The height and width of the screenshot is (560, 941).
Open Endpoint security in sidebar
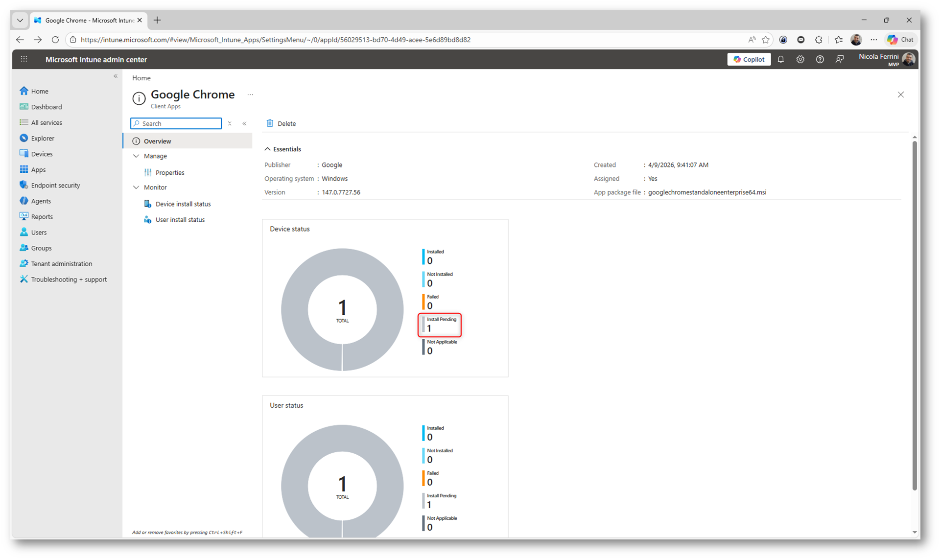coord(55,185)
